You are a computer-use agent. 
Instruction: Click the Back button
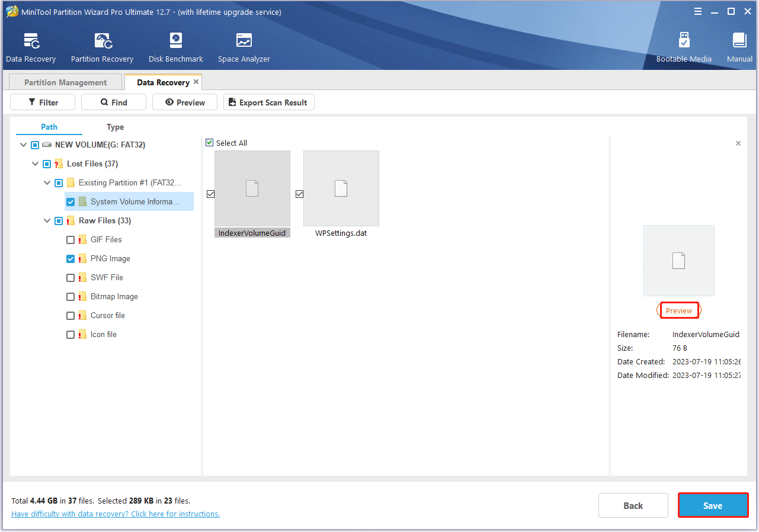click(x=633, y=505)
